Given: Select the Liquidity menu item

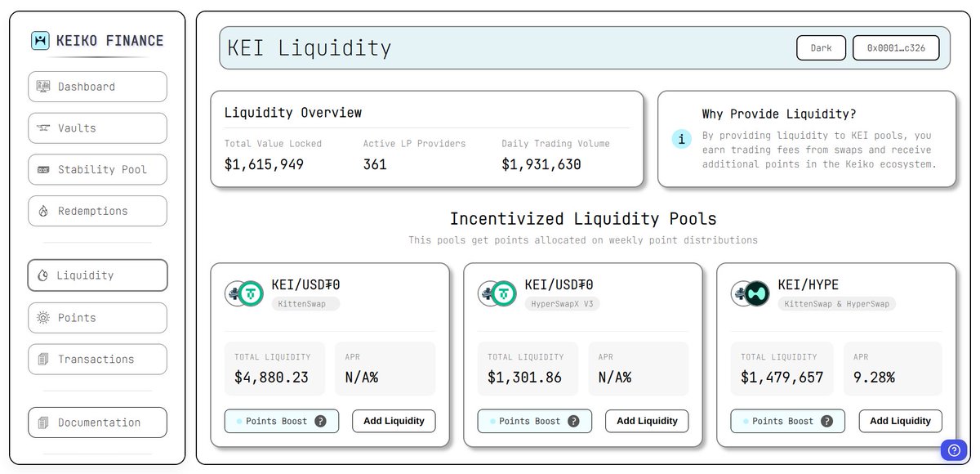Looking at the screenshot, I should (97, 275).
